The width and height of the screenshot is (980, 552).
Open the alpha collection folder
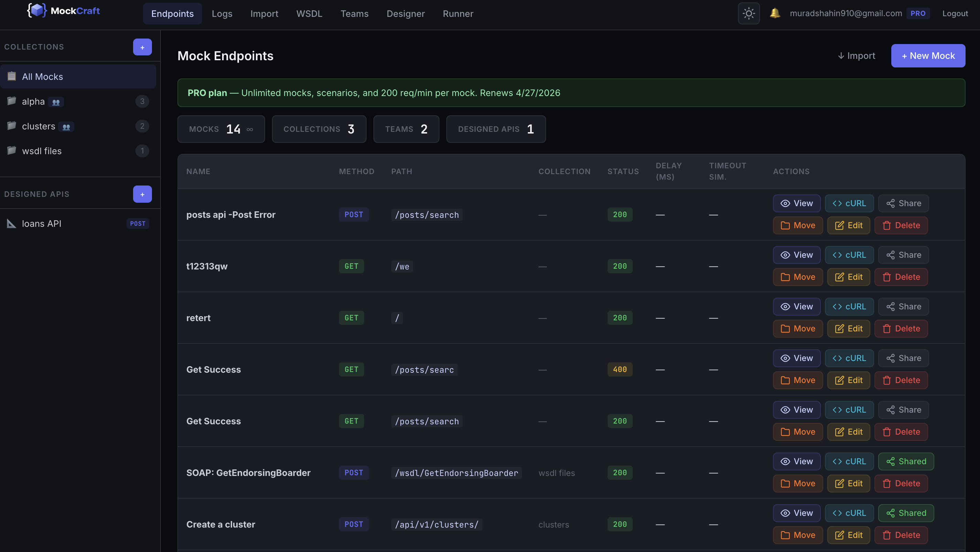pos(33,102)
